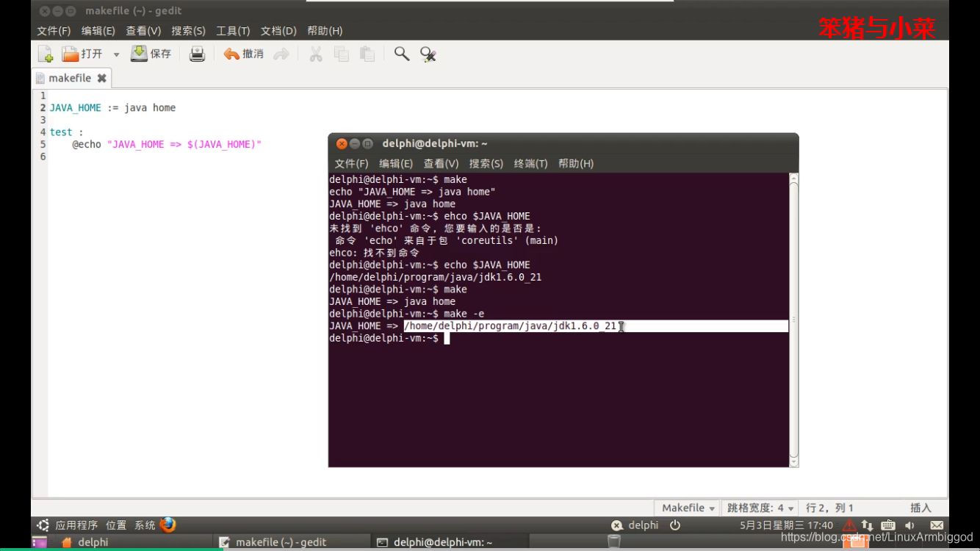Click the Paste clipboard icon
Image resolution: width=980 pixels, height=551 pixels.
(x=367, y=54)
